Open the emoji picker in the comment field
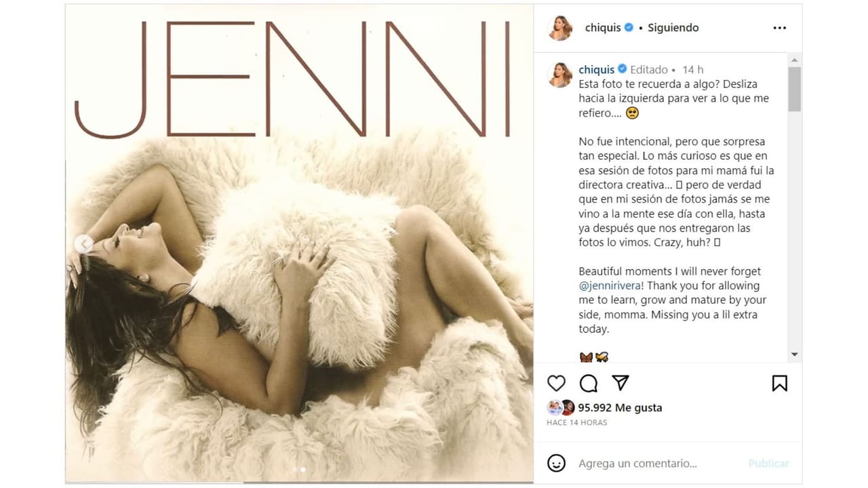The image size is (868, 488). click(x=557, y=464)
